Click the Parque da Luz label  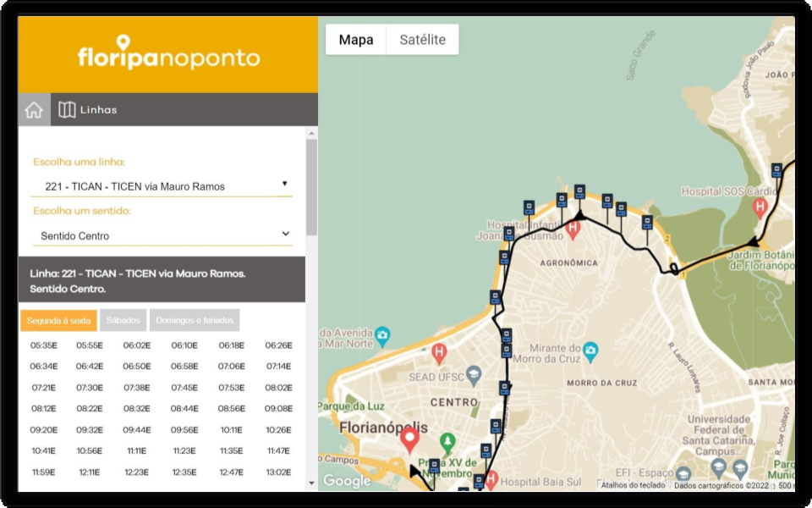pos(352,406)
